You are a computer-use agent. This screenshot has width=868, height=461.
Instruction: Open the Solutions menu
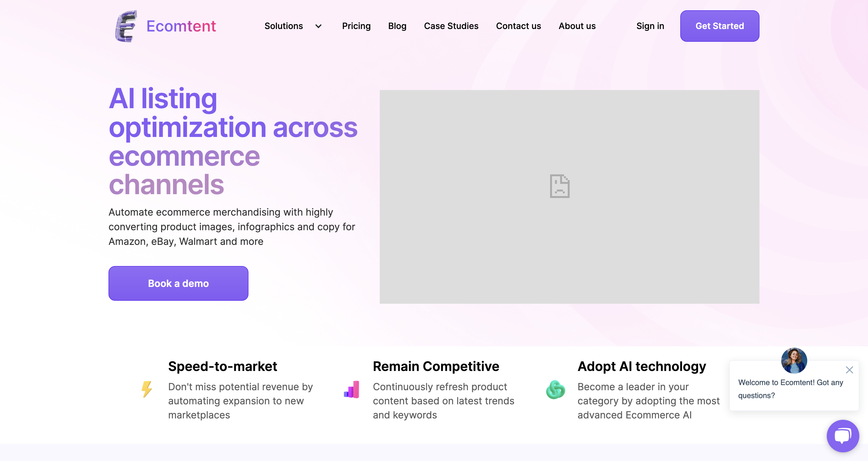click(283, 26)
